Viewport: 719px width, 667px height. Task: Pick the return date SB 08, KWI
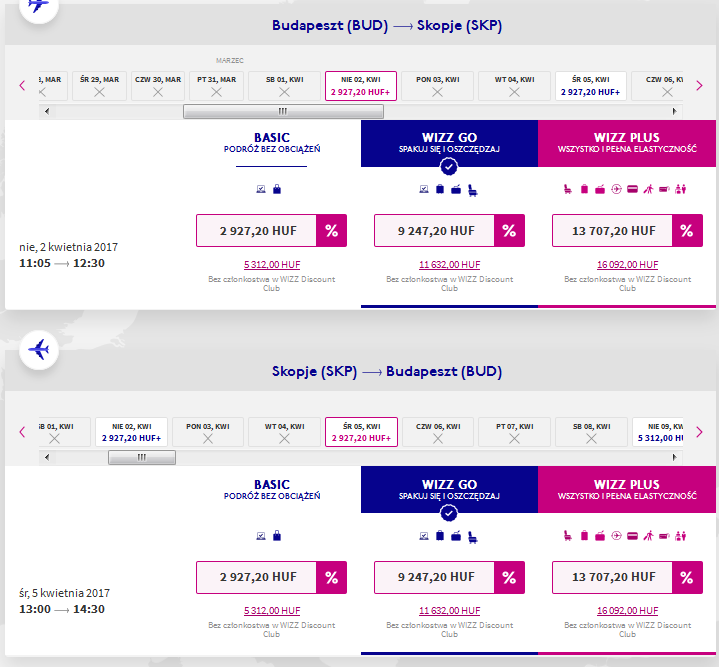click(592, 432)
